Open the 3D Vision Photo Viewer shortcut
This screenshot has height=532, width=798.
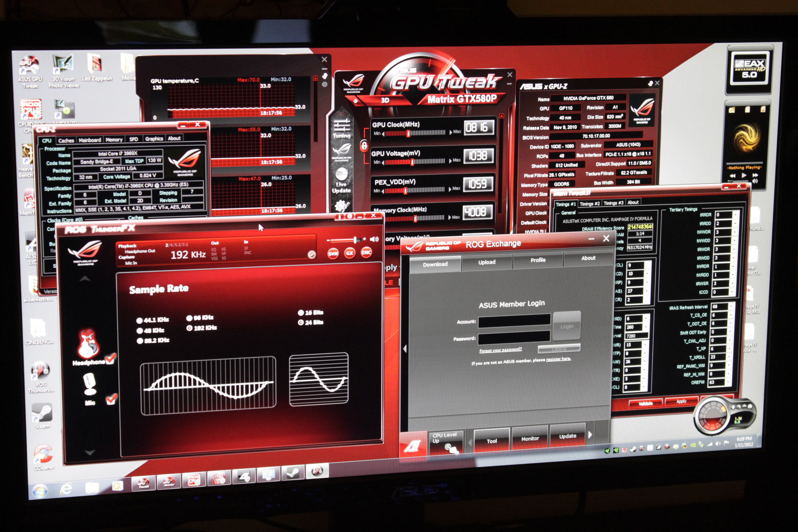click(x=63, y=71)
